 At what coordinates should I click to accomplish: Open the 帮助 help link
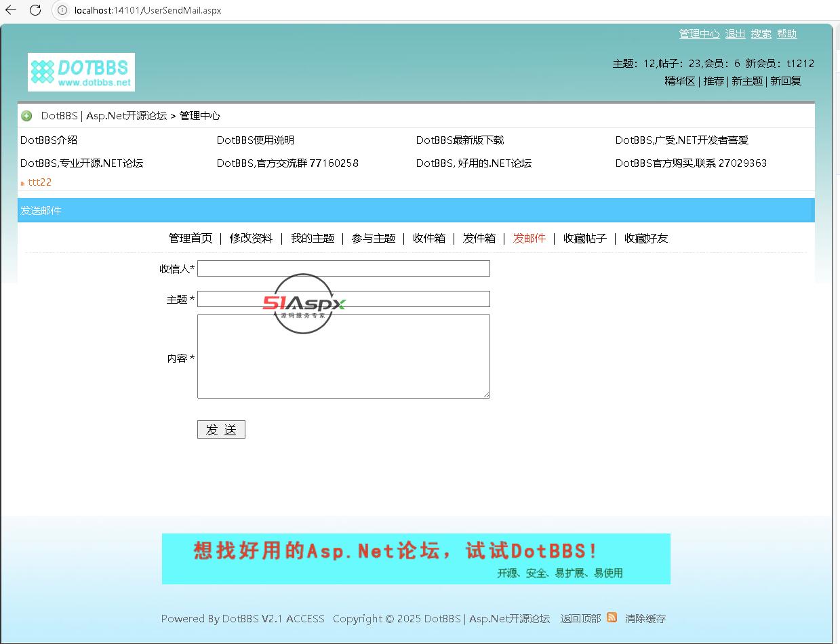click(786, 34)
